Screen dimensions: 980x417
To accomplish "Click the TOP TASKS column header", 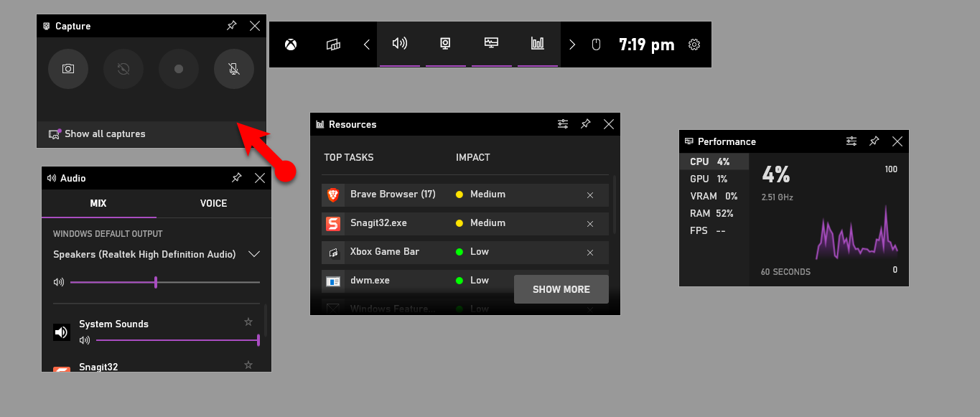I will coord(349,158).
